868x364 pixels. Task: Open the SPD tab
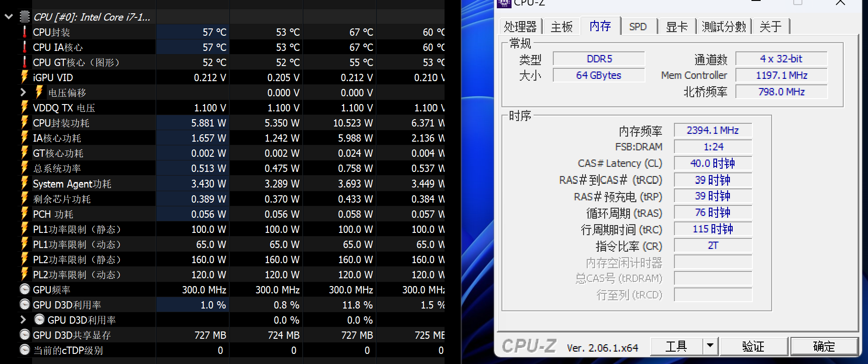click(x=638, y=27)
